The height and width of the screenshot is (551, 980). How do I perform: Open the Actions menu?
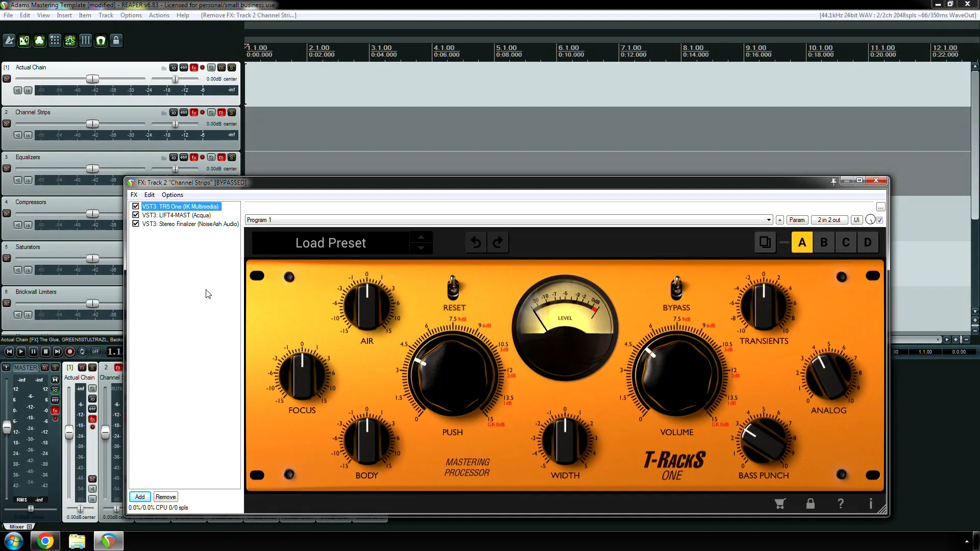click(159, 15)
